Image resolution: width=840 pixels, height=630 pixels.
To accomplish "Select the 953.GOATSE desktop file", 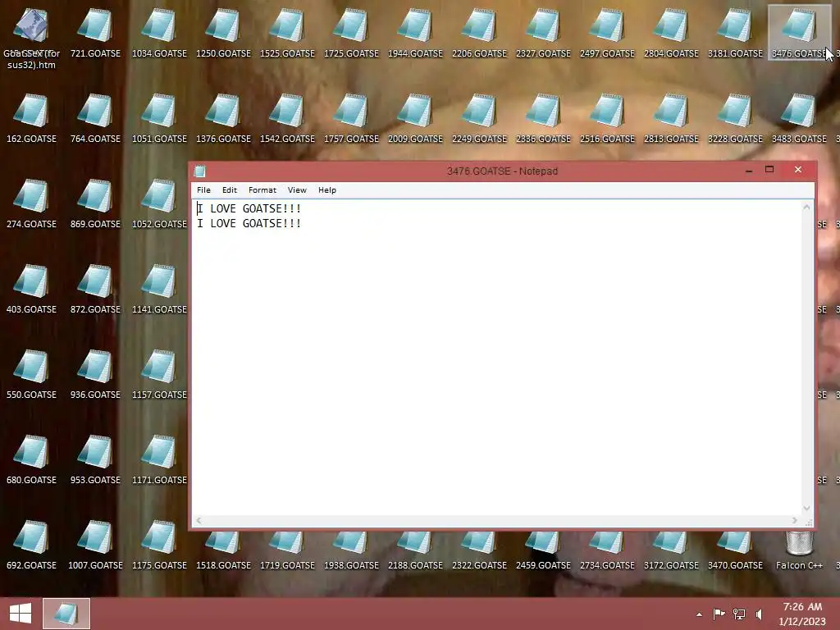I will (x=95, y=459).
